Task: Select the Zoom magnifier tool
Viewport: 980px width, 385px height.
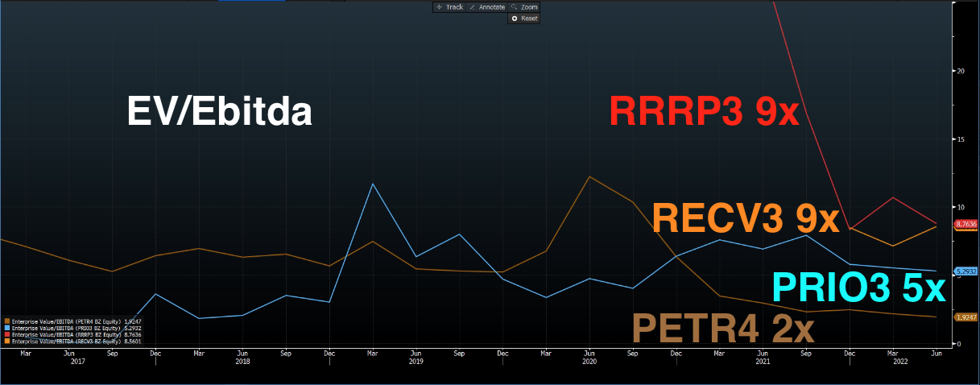Action: (x=523, y=7)
